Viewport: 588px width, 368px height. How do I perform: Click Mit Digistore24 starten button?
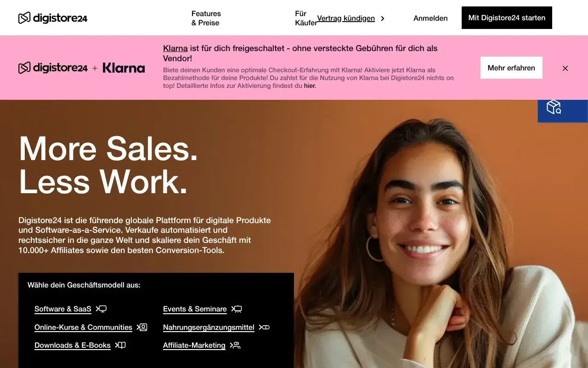[507, 18]
